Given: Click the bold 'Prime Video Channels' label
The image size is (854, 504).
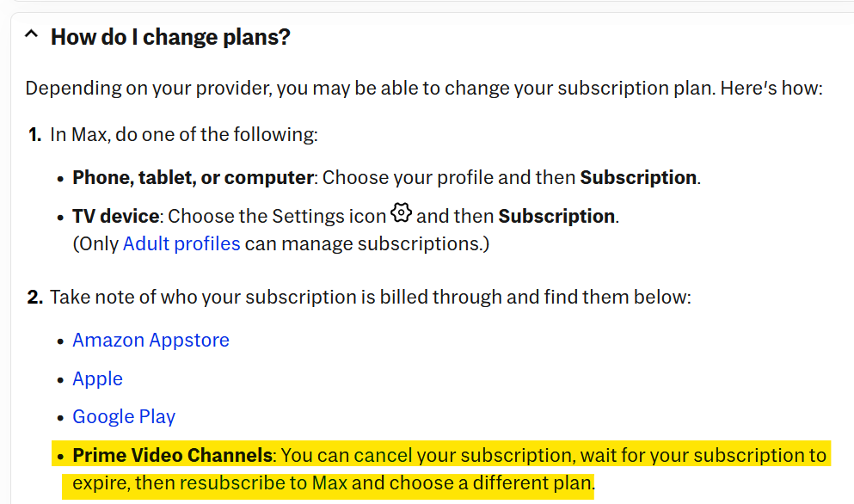Looking at the screenshot, I should pyautogui.click(x=172, y=454).
